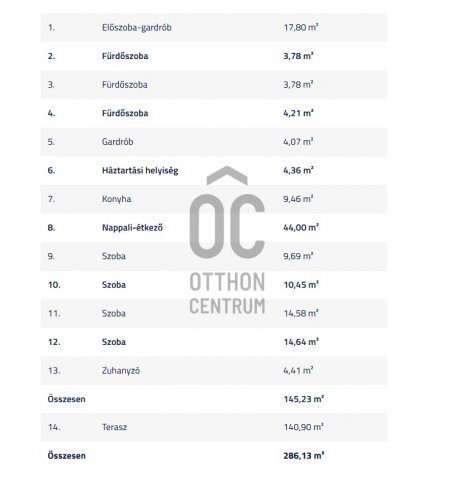The height and width of the screenshot is (480, 455).
Task: Select the 9,69 m² Szoba value
Action: pyautogui.click(x=298, y=256)
